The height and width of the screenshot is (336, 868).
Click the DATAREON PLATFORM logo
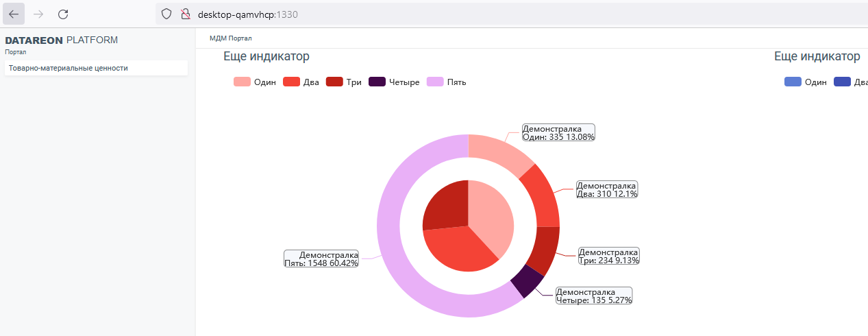click(x=62, y=40)
